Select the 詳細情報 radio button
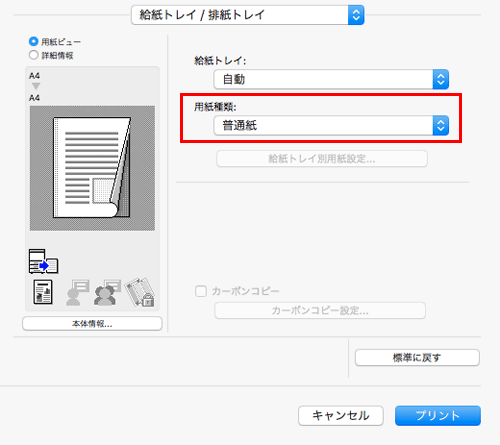The height and width of the screenshot is (445, 500). click(x=34, y=55)
